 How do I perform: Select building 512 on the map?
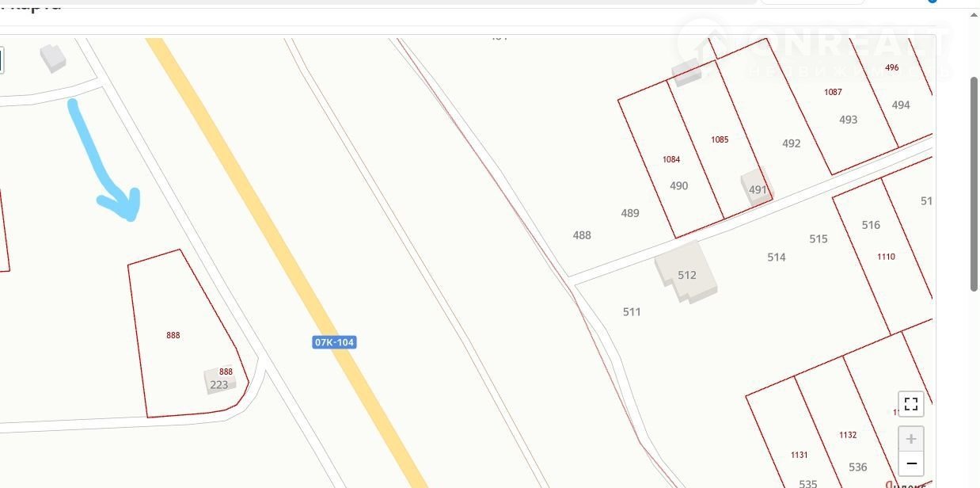[x=686, y=273]
